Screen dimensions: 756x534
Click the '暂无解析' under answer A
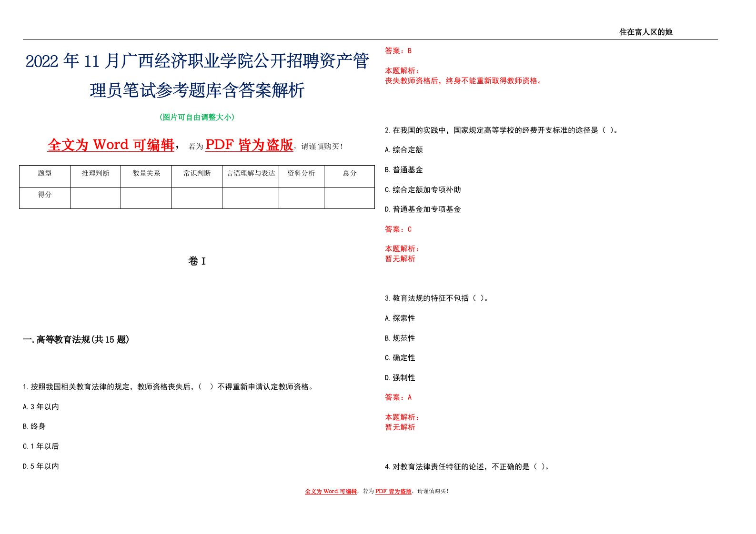400,427
